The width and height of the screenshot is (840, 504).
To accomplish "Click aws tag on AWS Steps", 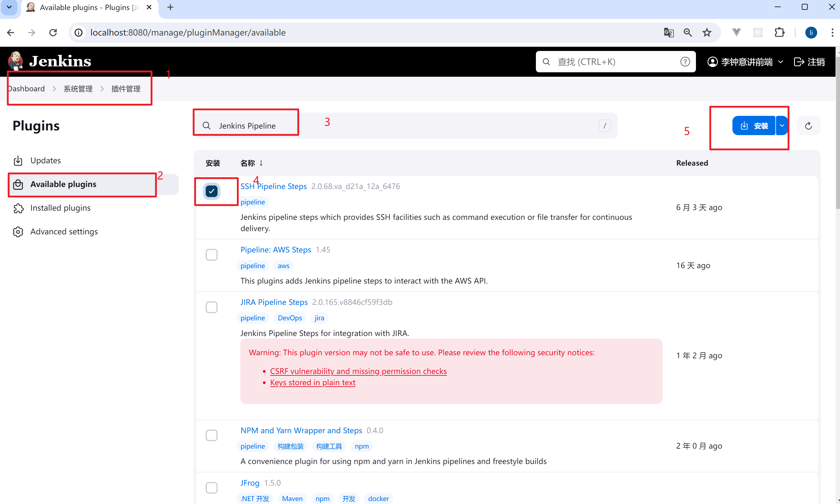I will pos(283,265).
